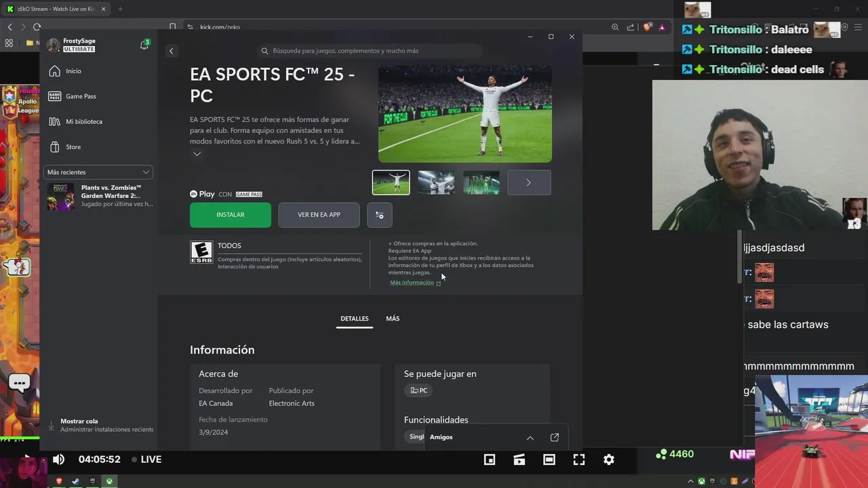
Task: Show hidden system tray icons
Action: coord(691,481)
